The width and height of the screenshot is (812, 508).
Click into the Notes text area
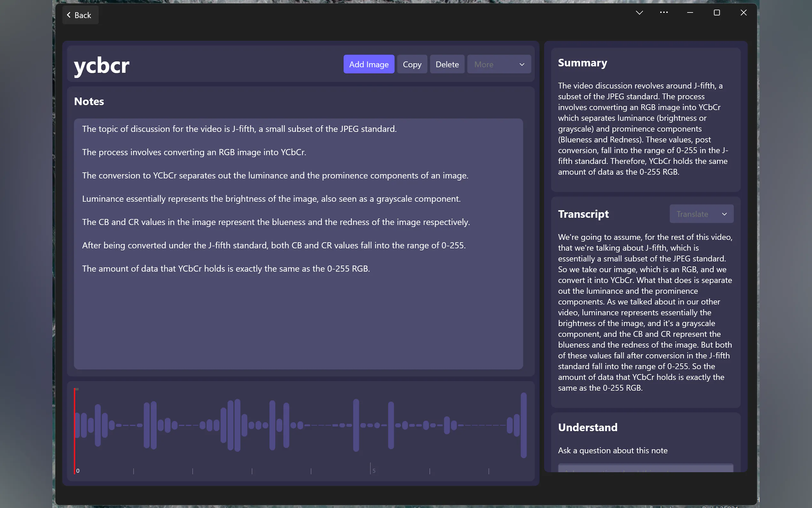tap(298, 319)
